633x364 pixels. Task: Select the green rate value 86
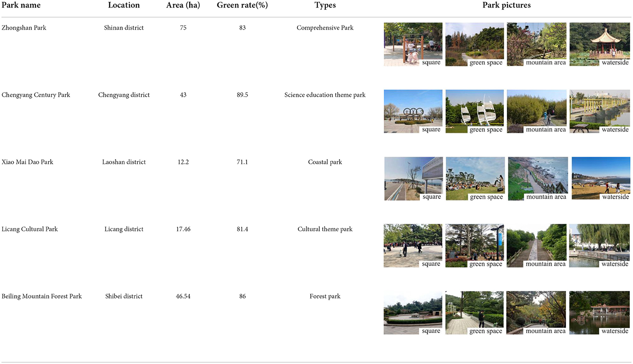pyautogui.click(x=243, y=296)
